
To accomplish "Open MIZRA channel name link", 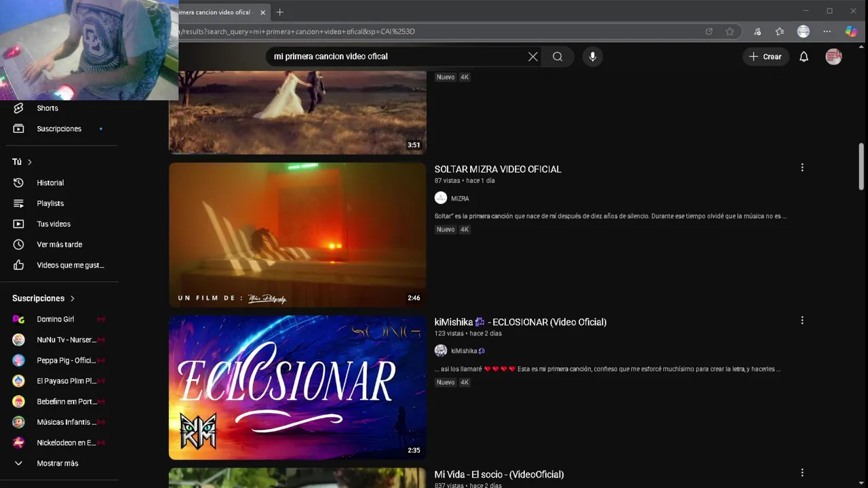I will pyautogui.click(x=460, y=199).
